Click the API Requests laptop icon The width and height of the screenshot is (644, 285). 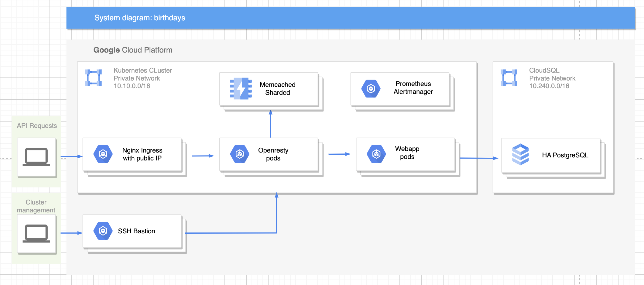(36, 157)
